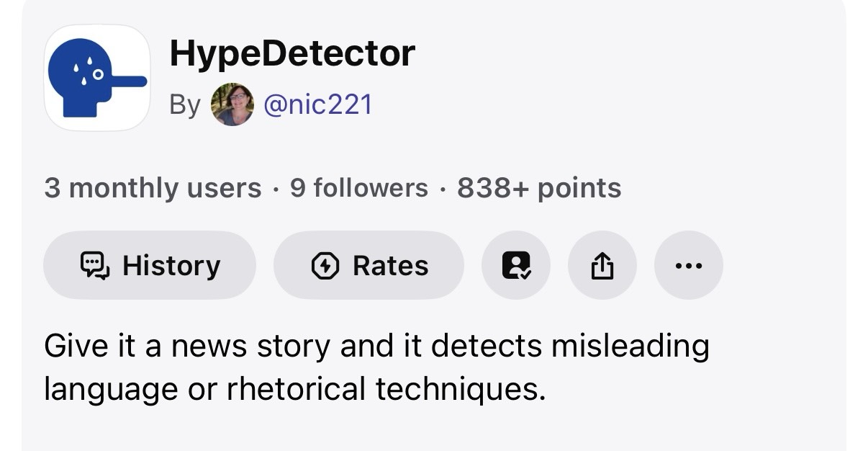Screen dimensions: 868x451
Task: Show the Rates details
Action: 369,265
